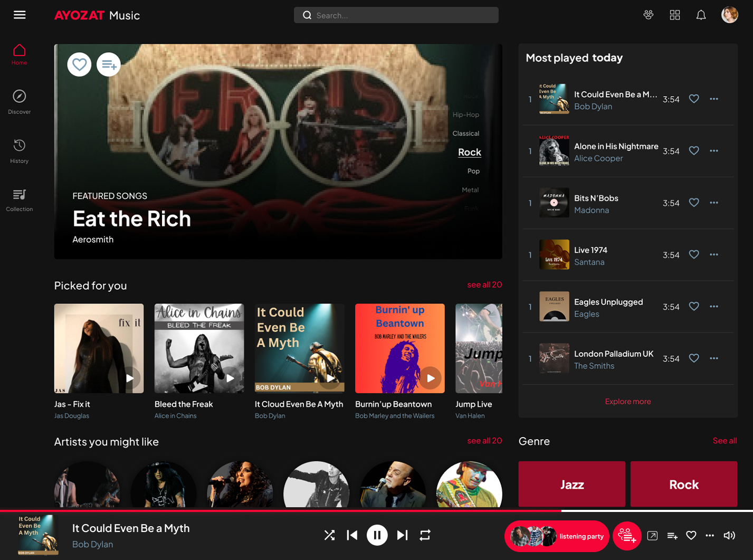Click red add-people listening party icon
Image resolution: width=753 pixels, height=560 pixels.
627,536
